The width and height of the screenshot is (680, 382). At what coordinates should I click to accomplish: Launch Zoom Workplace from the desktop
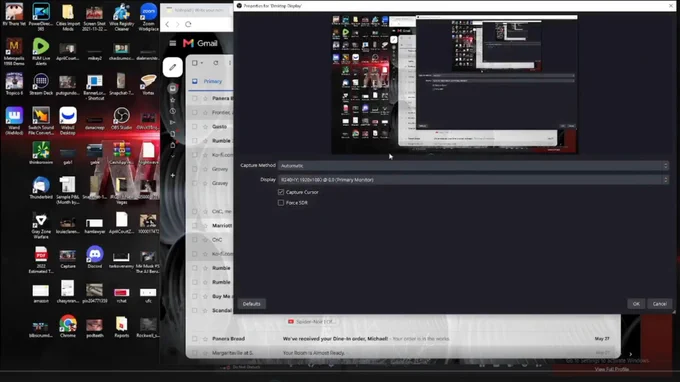pos(148,17)
